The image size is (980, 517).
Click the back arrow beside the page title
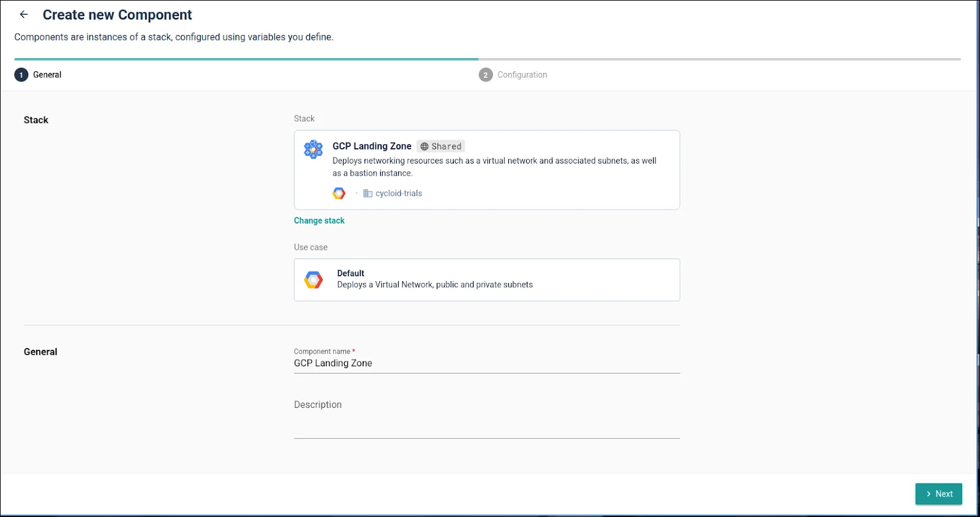[x=24, y=15]
